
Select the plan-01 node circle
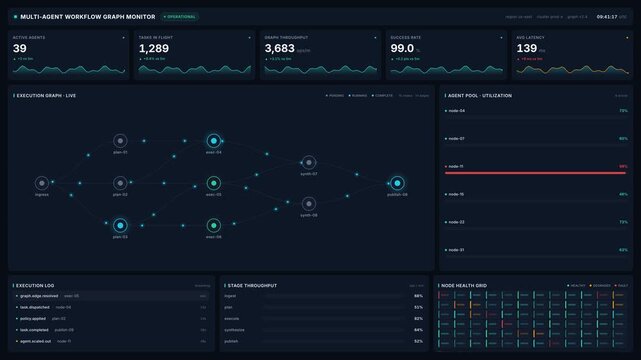click(120, 141)
